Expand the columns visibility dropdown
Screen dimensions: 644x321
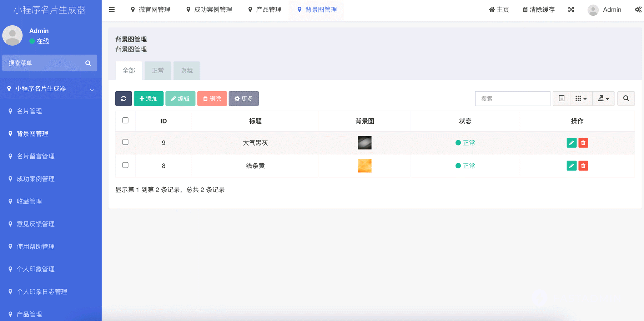pos(581,98)
